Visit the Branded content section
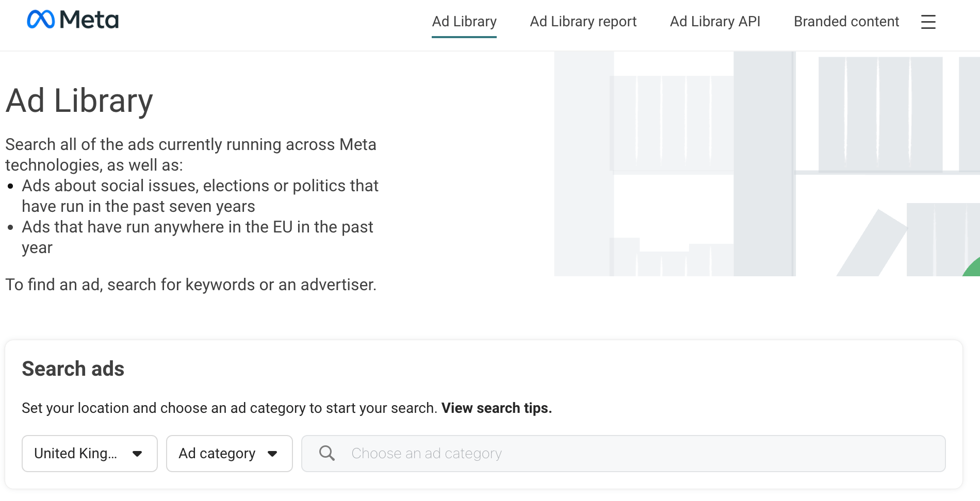The image size is (980, 501). [846, 22]
